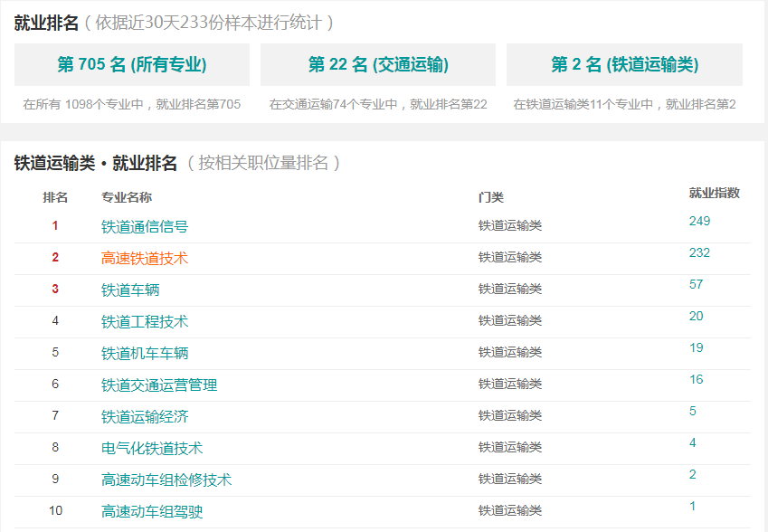
Task: Click employment index value 20
Action: (x=696, y=316)
